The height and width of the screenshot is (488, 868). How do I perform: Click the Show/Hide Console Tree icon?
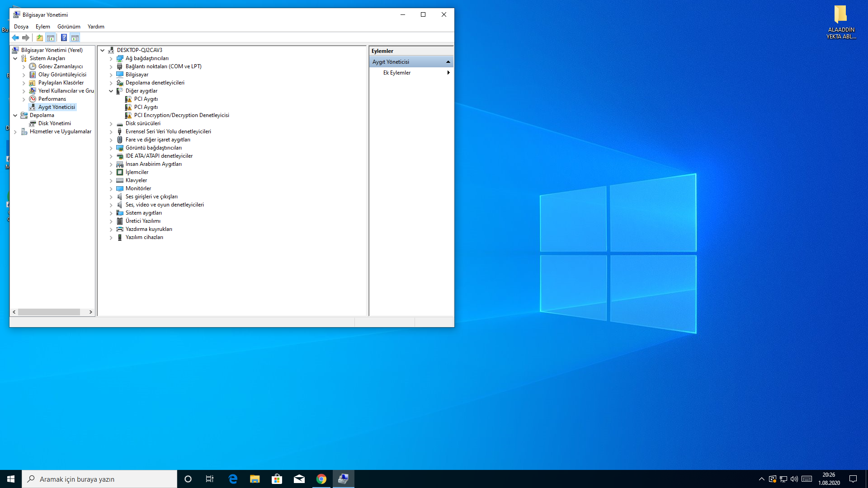pos(51,38)
